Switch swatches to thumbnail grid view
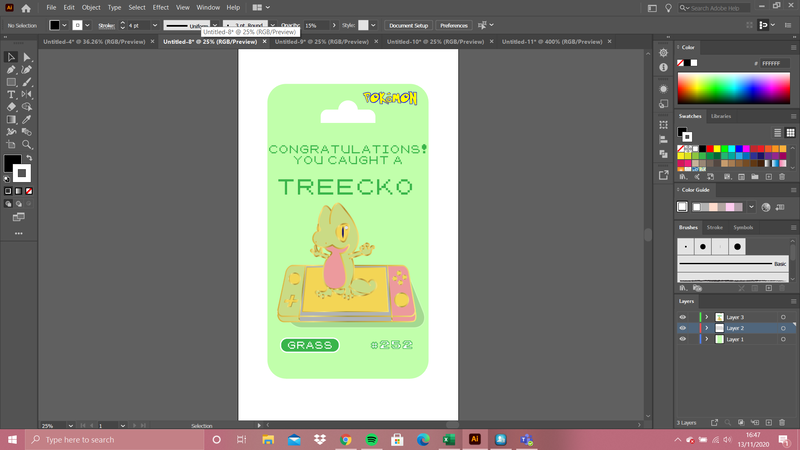Image resolution: width=800 pixels, height=450 pixels. pyautogui.click(x=790, y=133)
